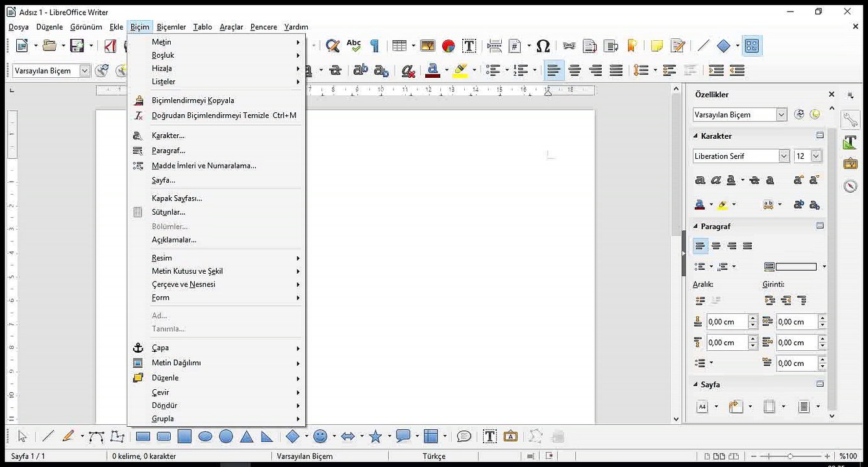Insert a hyperlink using the chain icon
This screenshot has width=868, height=467.
pos(569,45)
